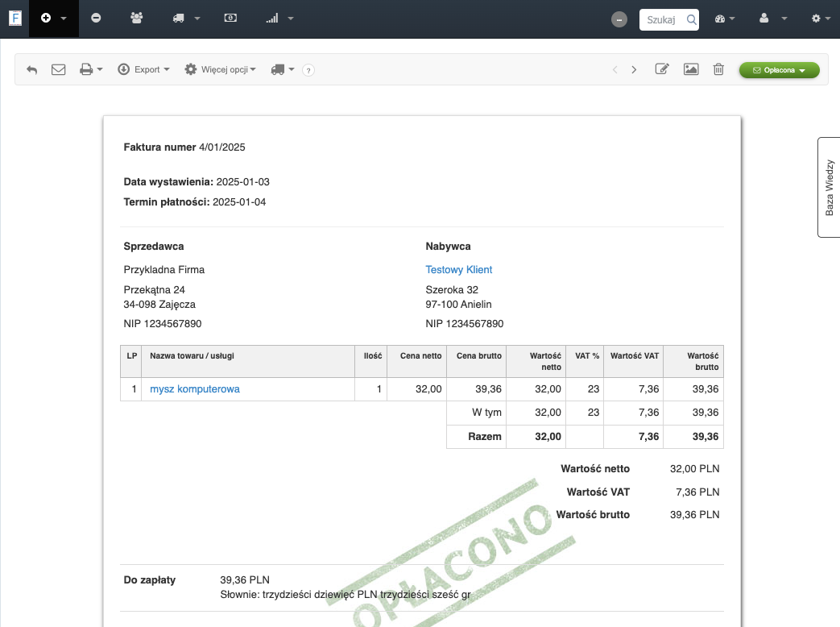The image size is (840, 627).
Task: Open the minus expenses section
Action: tap(96, 19)
